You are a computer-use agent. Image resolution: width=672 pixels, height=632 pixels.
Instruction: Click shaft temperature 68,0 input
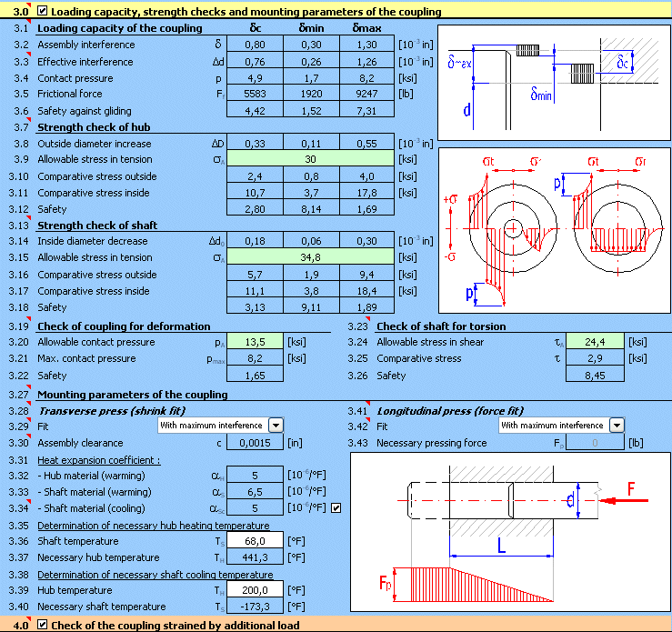coord(255,541)
